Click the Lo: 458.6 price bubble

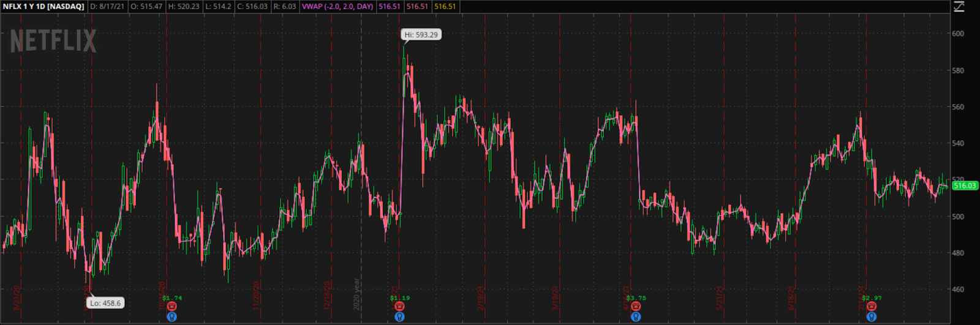pos(105,303)
